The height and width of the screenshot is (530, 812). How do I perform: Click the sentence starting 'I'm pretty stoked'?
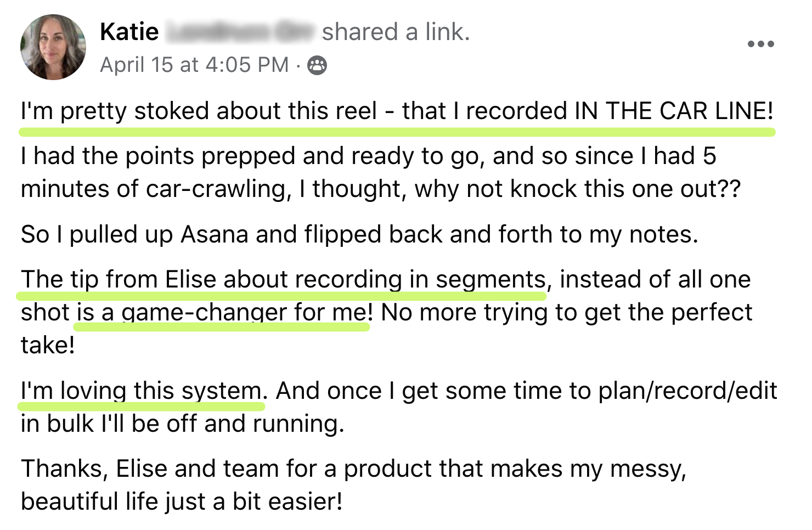point(397,111)
